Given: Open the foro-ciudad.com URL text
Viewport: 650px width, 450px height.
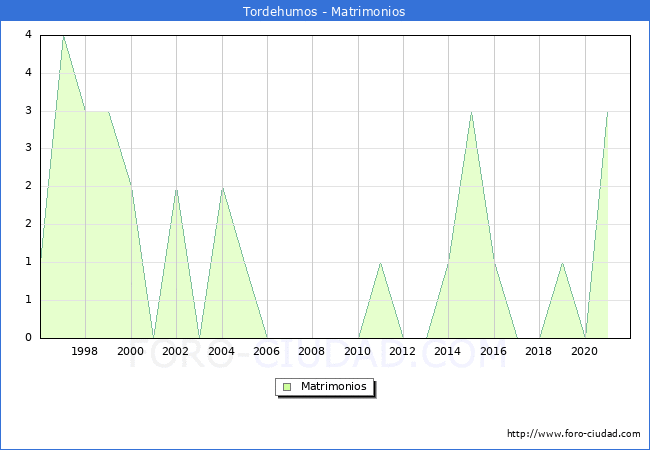Looking at the screenshot, I should (x=574, y=433).
